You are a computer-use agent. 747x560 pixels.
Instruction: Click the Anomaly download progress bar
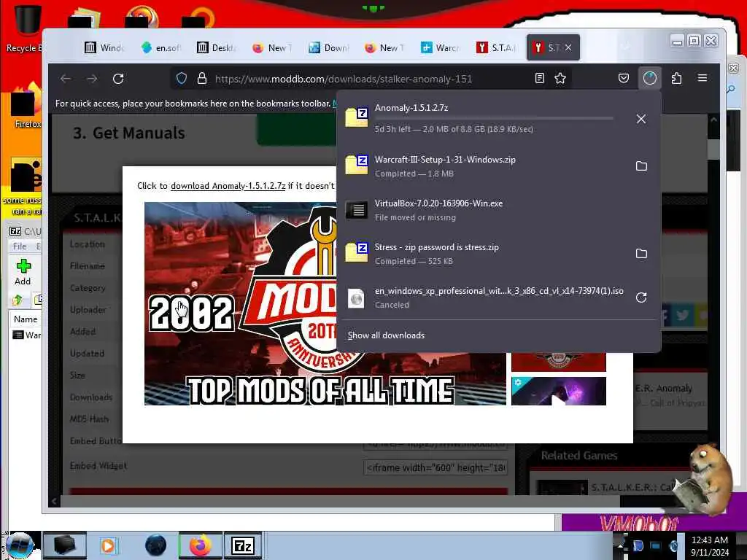[494, 118]
